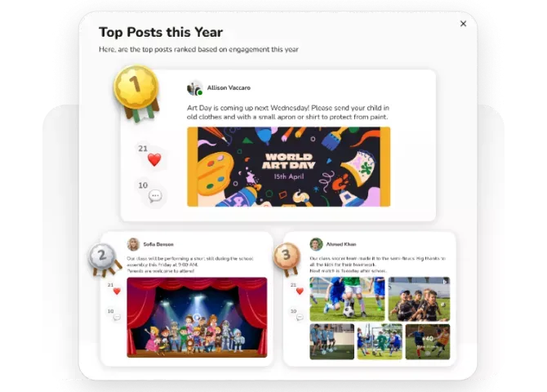Like Allison Vaccaro's Art Day post
The width and height of the screenshot is (547, 392).
click(153, 160)
